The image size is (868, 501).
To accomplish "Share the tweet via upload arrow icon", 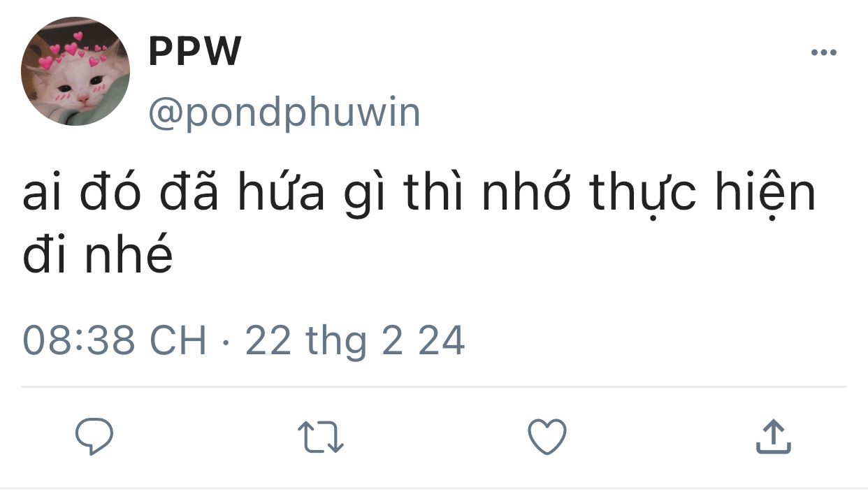I will [774, 437].
